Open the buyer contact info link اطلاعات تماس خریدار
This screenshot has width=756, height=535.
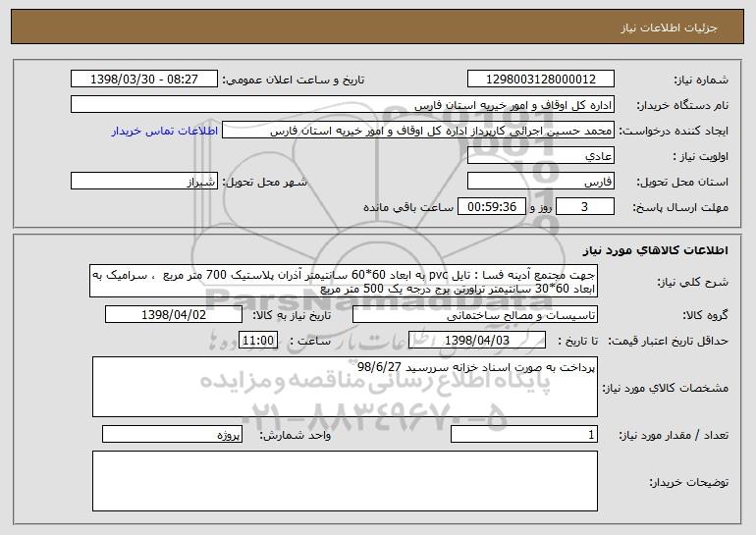coord(165,131)
